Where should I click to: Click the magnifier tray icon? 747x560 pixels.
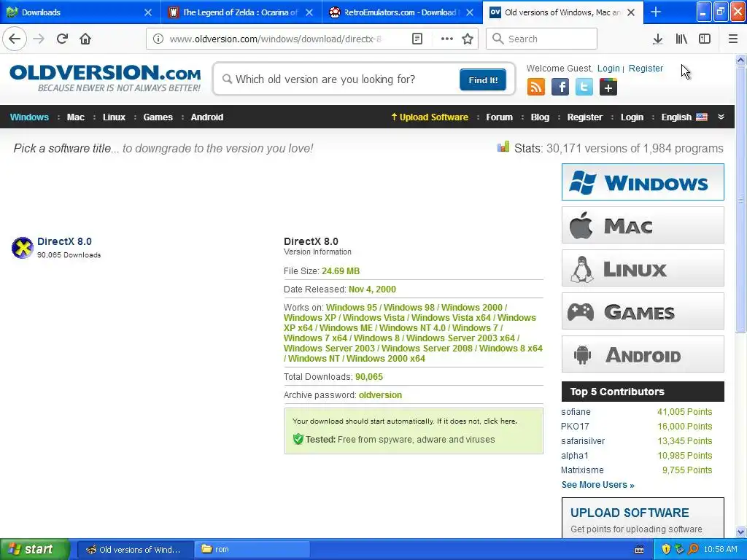click(x=693, y=549)
